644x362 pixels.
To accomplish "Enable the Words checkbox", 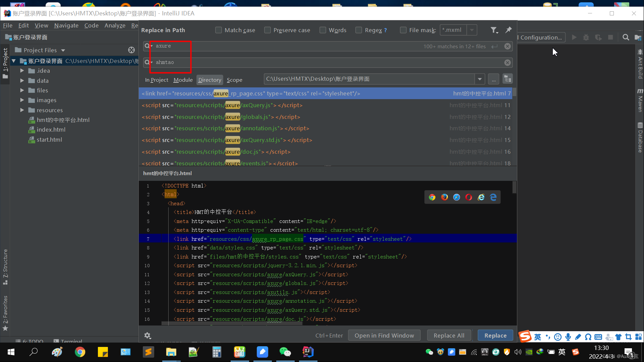I will click(323, 30).
